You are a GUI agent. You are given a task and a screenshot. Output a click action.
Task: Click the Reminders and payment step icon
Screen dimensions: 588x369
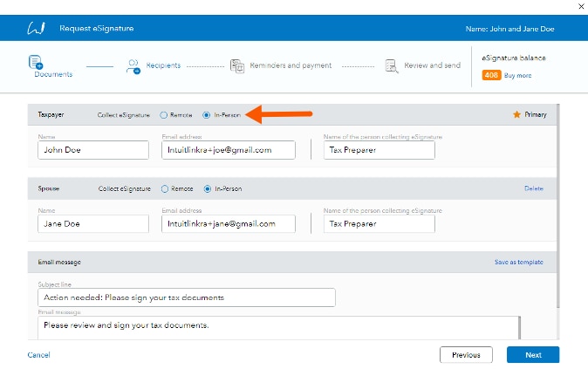(x=237, y=66)
